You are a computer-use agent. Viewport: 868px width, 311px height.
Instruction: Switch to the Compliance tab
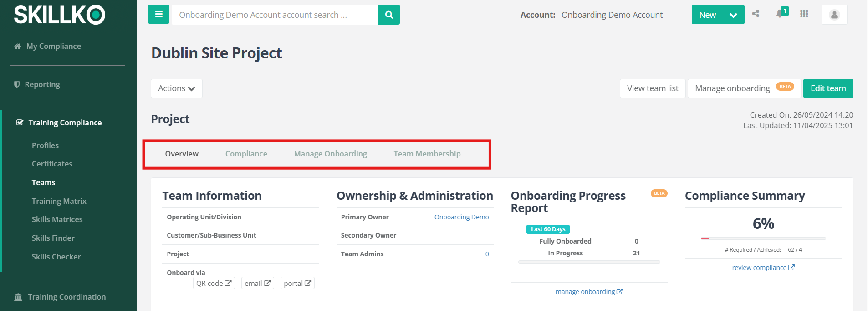click(x=246, y=154)
